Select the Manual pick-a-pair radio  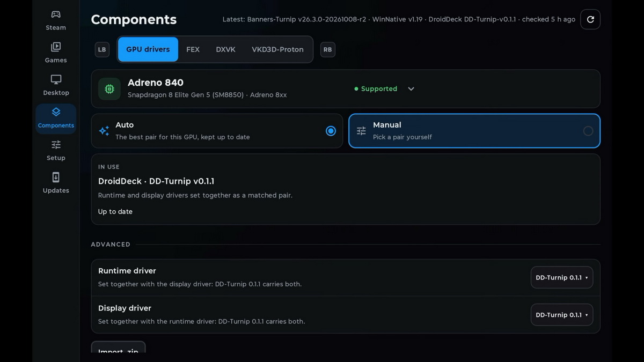point(588,131)
